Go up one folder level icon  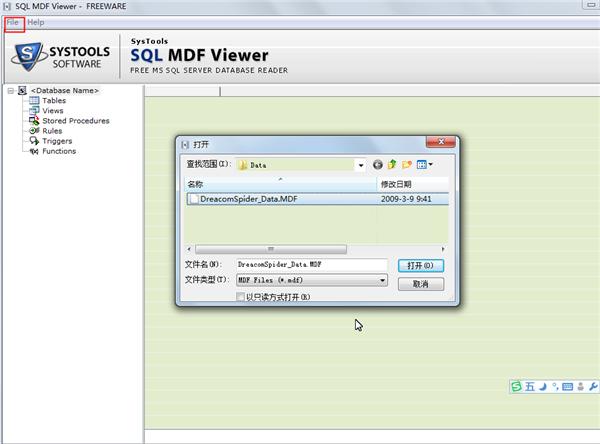point(392,165)
